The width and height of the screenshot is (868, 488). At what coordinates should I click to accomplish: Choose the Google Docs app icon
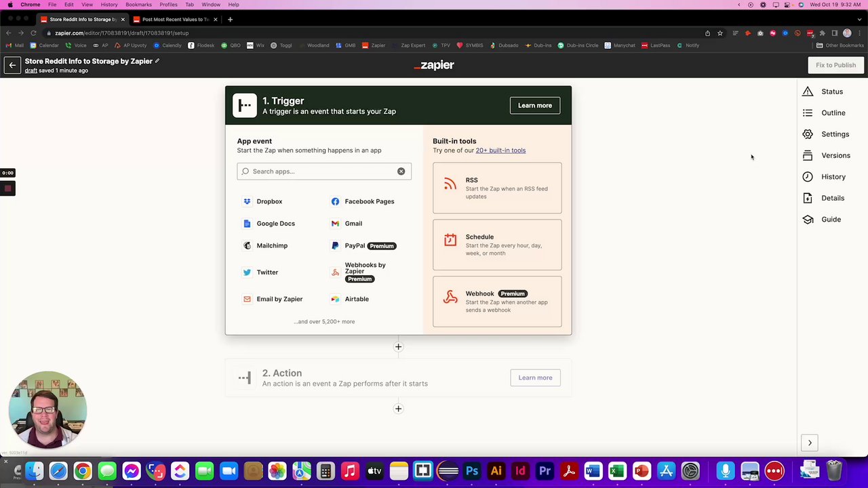pyautogui.click(x=247, y=224)
